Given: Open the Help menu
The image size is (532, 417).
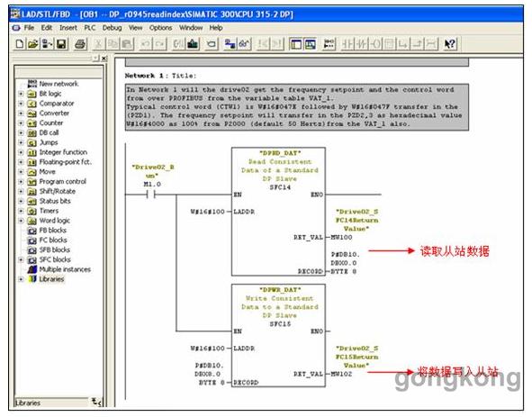Looking at the screenshot, I should 216,28.
